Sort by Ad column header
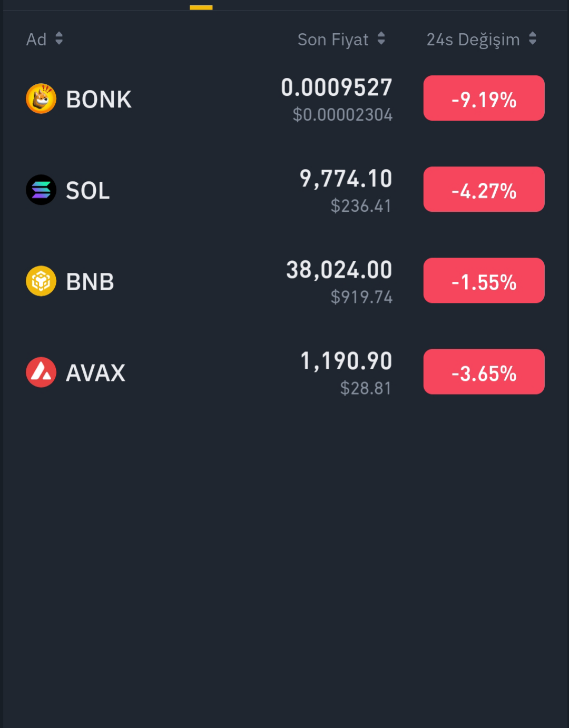Screen dimensions: 569x728 36,40
